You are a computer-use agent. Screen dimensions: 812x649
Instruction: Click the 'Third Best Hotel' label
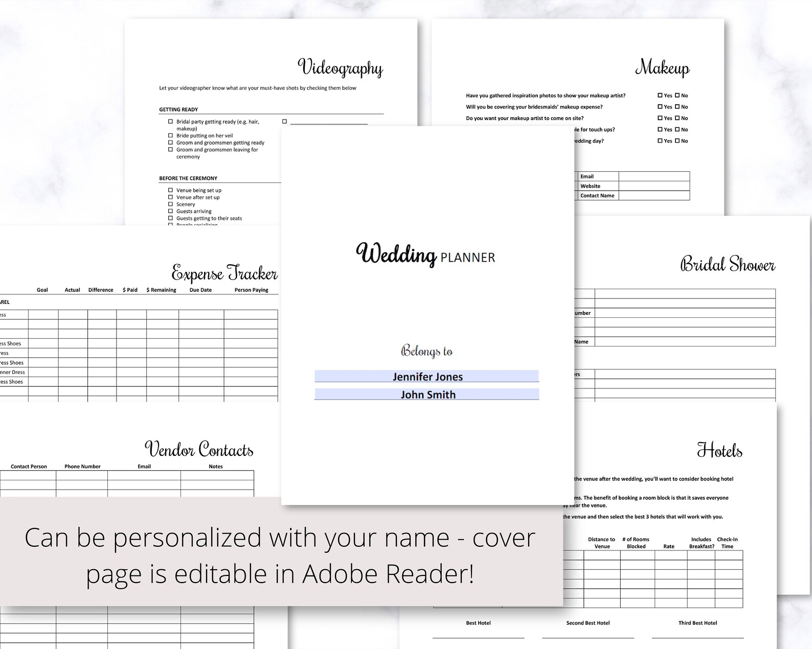tap(698, 623)
